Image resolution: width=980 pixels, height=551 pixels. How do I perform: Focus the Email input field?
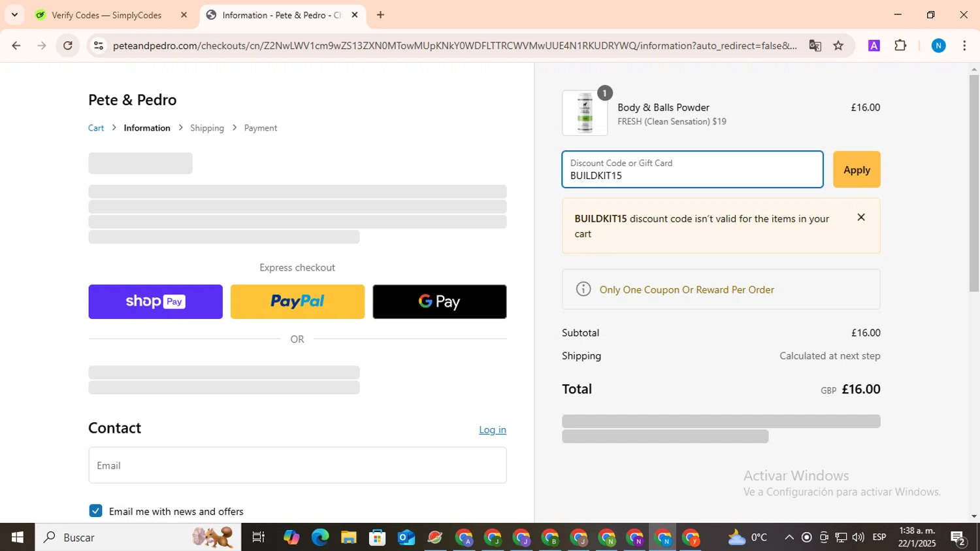click(297, 465)
